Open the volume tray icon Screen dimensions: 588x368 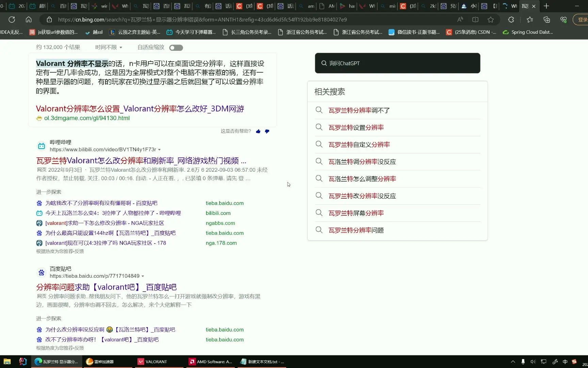click(x=533, y=362)
